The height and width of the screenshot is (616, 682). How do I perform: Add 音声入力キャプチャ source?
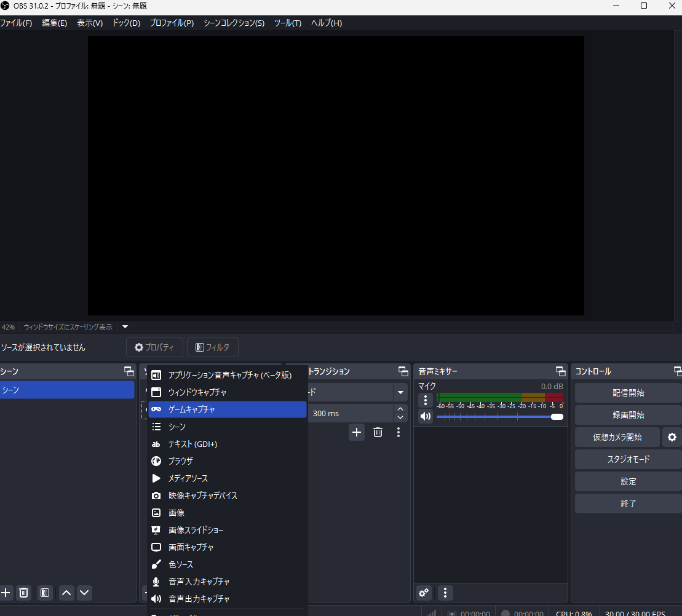(228, 582)
